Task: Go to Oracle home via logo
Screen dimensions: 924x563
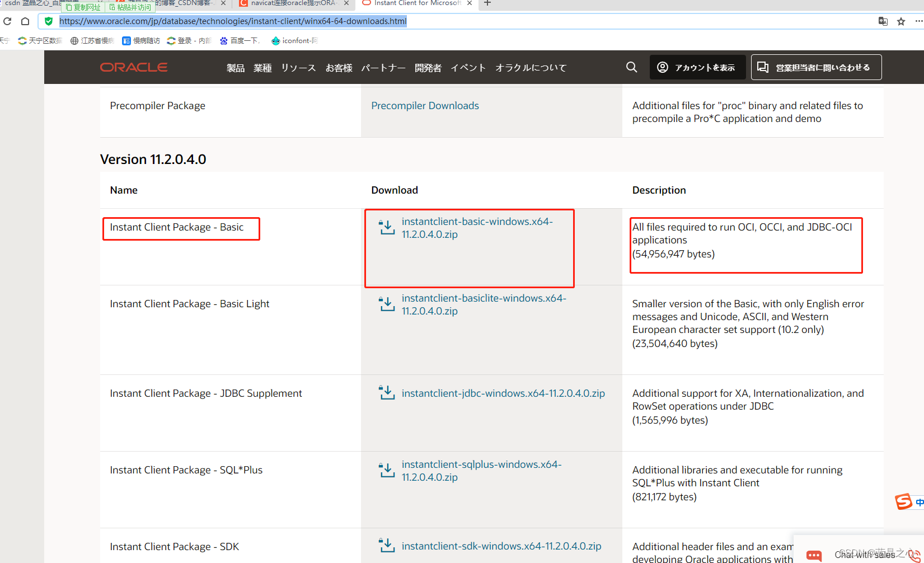Action: [x=134, y=67]
